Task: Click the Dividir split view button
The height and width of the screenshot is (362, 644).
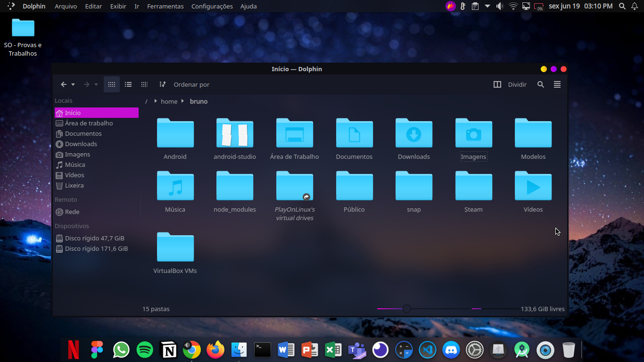Action: [x=510, y=84]
